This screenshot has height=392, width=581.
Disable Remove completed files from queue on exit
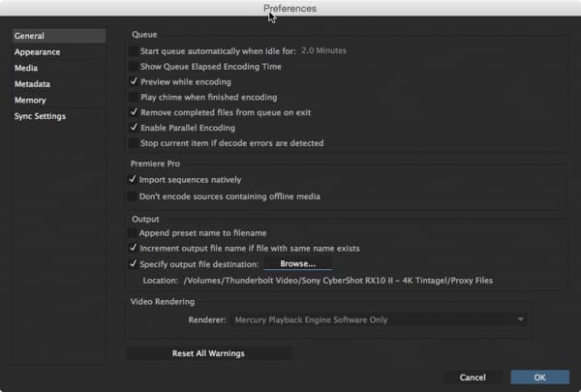tap(134, 112)
